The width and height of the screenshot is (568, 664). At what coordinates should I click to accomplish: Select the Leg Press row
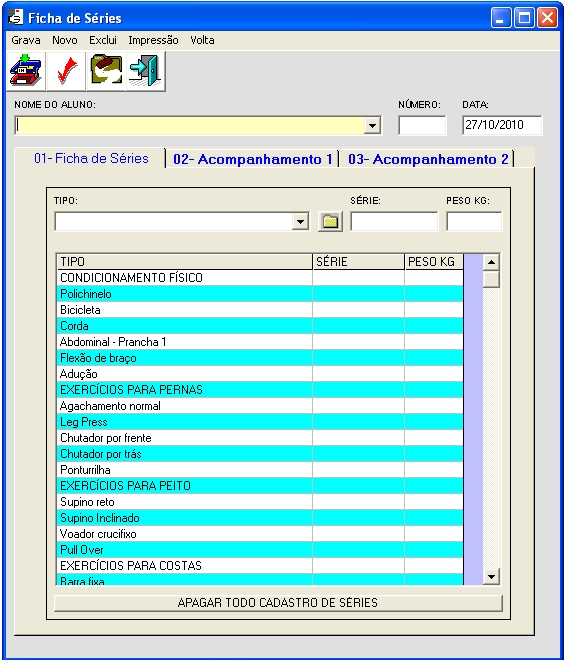260,422
